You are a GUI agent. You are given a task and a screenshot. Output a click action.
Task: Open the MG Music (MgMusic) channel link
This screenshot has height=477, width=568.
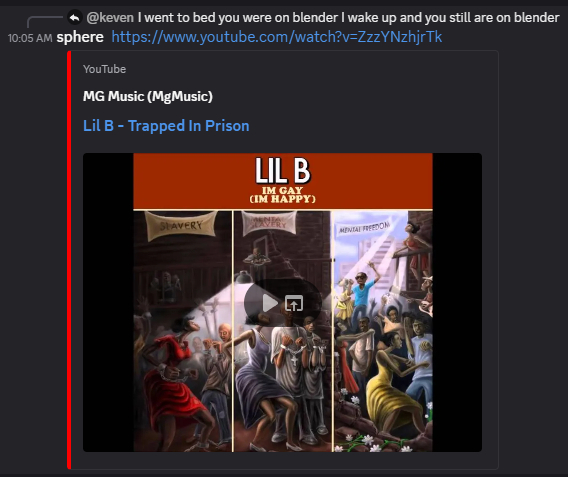pos(148,96)
